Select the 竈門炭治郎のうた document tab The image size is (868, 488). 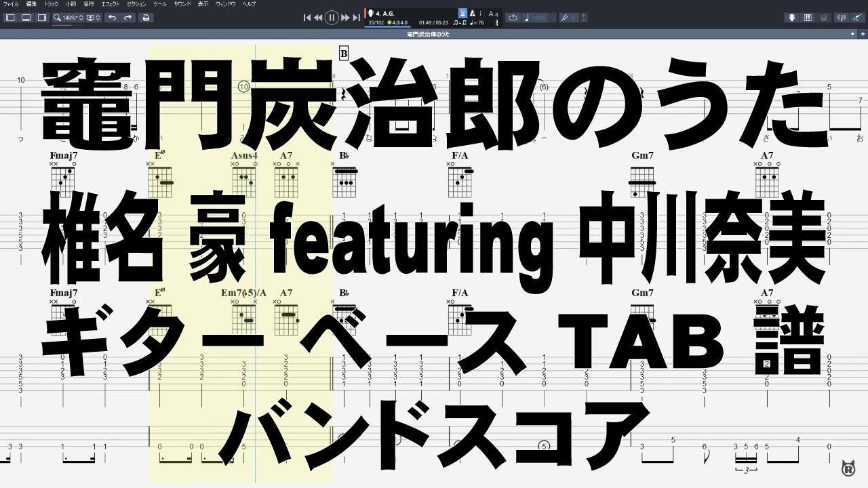tap(427, 33)
